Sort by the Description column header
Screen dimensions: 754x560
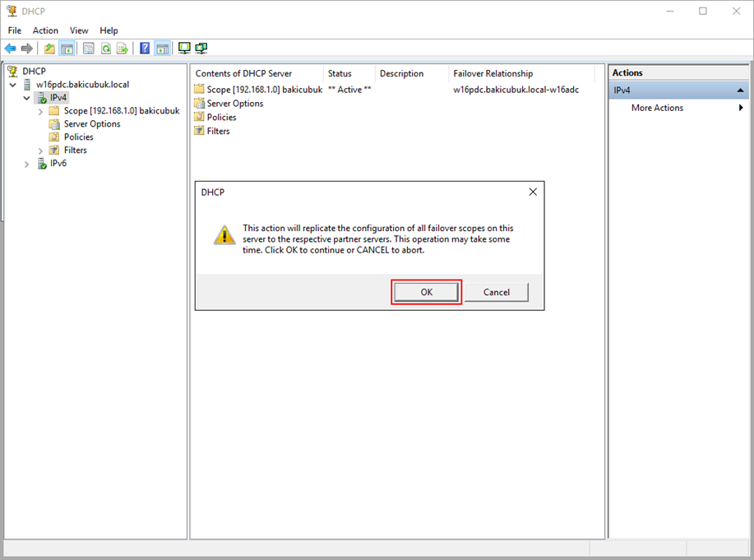pyautogui.click(x=413, y=74)
